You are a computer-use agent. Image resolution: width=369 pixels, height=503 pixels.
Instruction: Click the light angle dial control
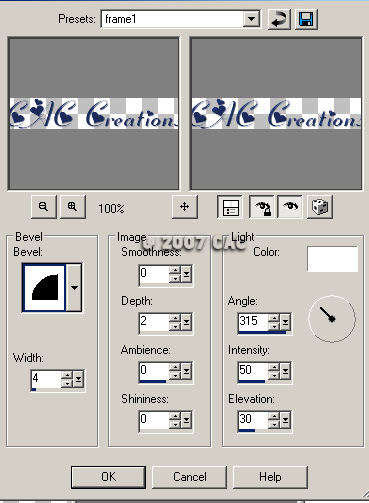[332, 319]
